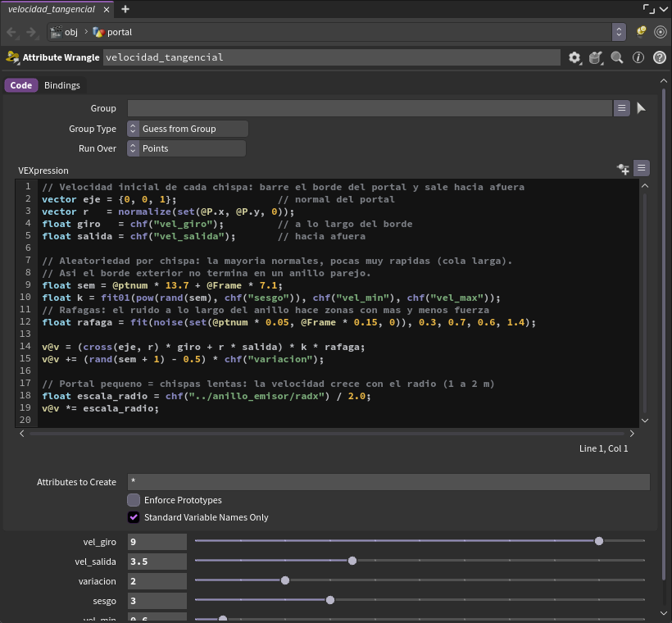672x623 pixels.
Task: Activate the group viewport selection arrow
Action: pyautogui.click(x=641, y=108)
